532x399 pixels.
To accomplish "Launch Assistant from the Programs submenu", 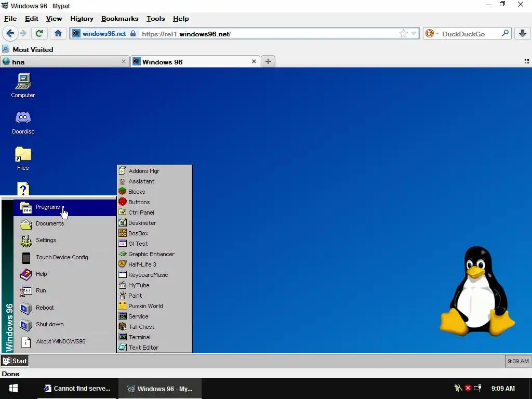I will coord(154,181).
